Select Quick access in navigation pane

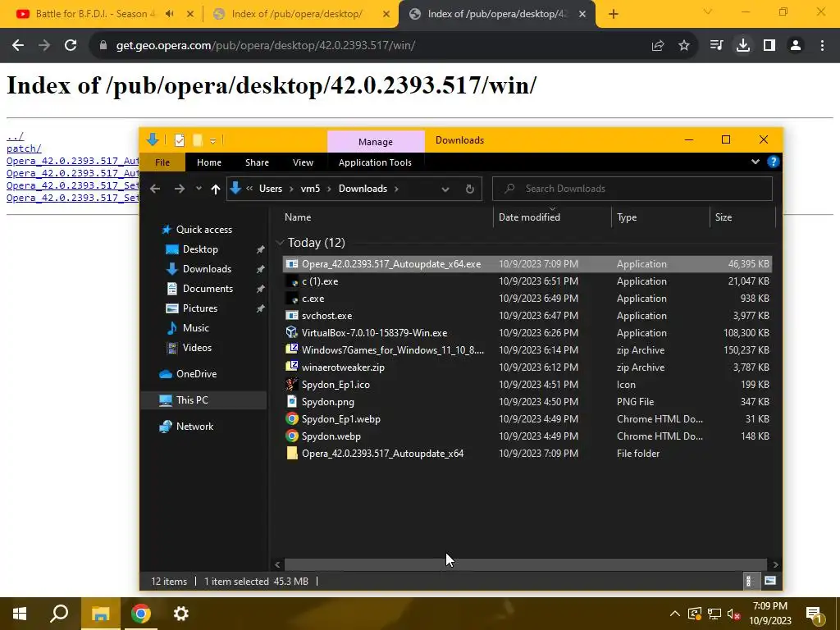pos(204,230)
